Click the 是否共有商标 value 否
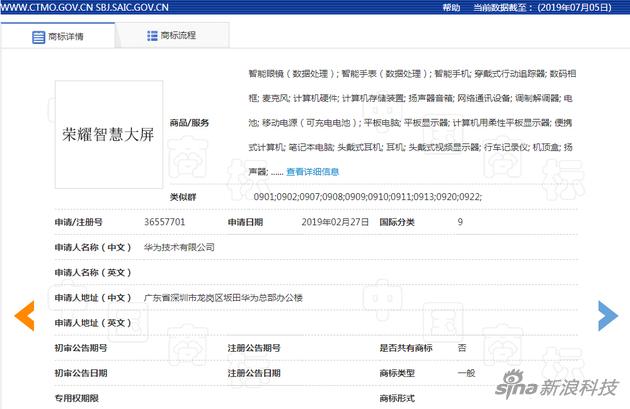 click(x=461, y=347)
